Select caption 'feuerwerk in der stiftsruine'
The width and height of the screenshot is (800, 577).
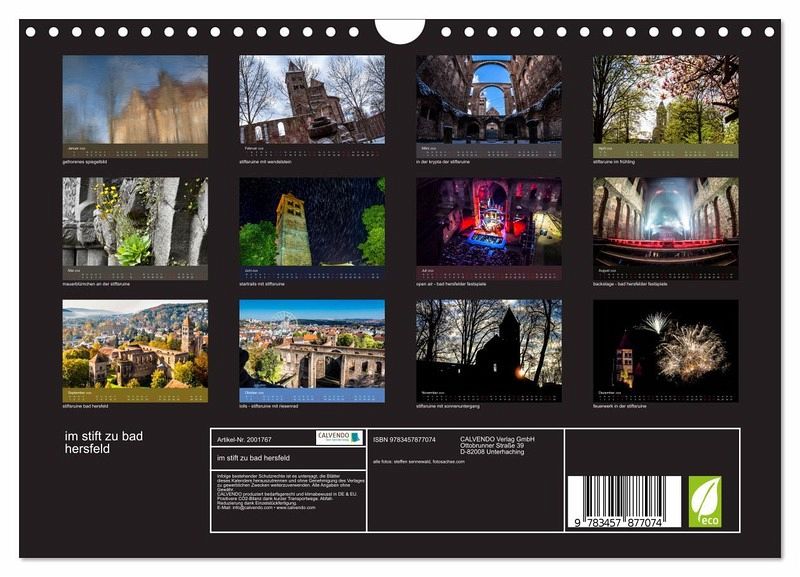pos(619,406)
